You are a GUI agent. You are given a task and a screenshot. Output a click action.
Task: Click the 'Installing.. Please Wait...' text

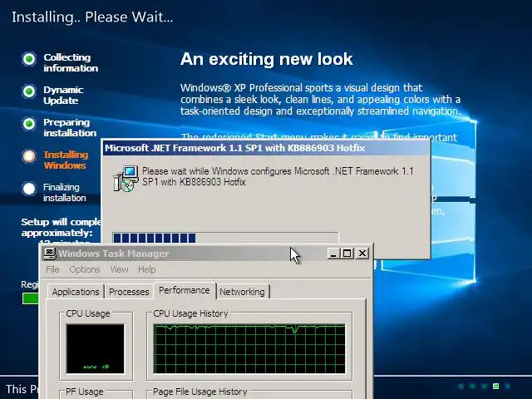(x=92, y=17)
